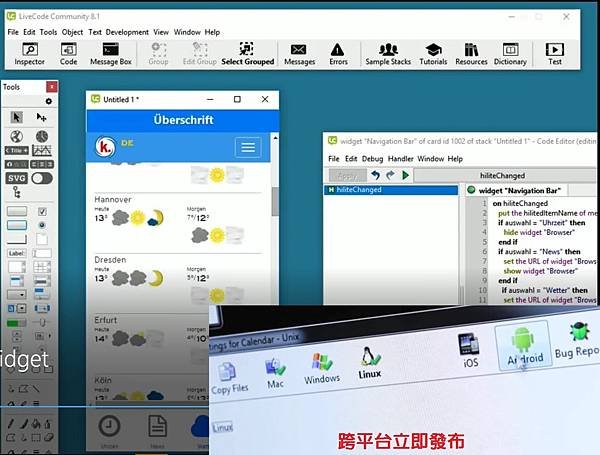Pick the checkbox control in Tools palette
Image resolution: width=600 pixels, height=455 pixels.
[x=42, y=211]
